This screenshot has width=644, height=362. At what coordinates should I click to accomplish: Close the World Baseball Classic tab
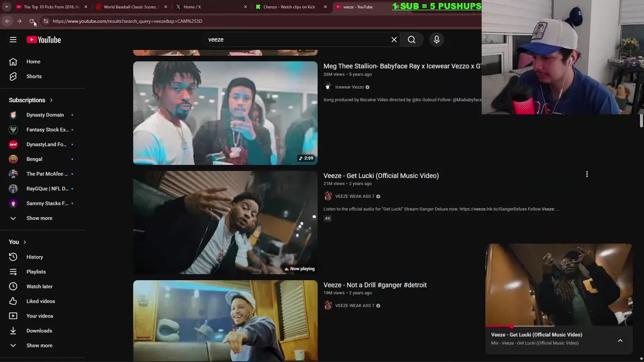coord(166,7)
